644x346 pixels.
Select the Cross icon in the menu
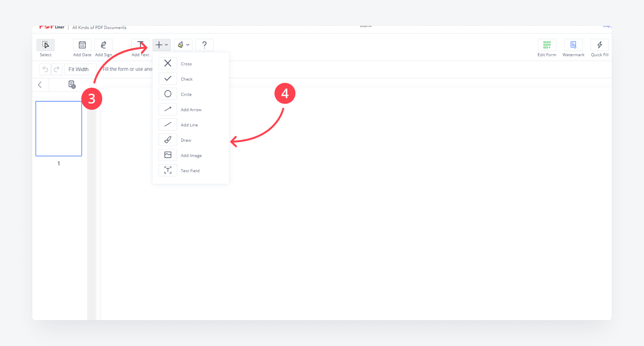168,63
